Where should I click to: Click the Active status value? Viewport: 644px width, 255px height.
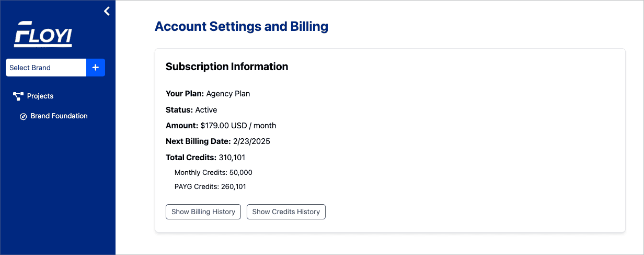(206, 110)
